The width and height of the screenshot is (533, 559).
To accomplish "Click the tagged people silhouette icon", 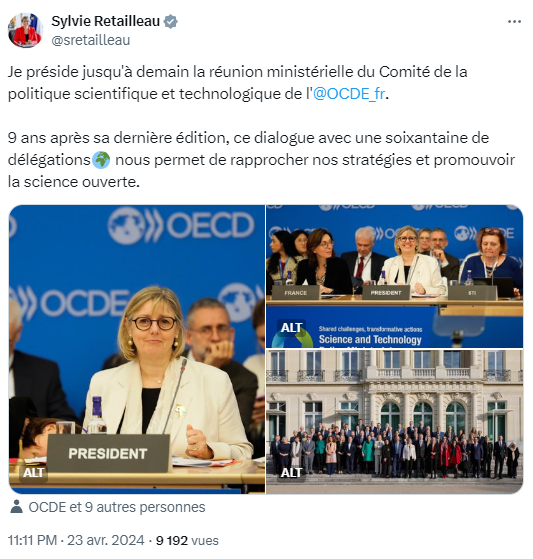I will (16, 507).
